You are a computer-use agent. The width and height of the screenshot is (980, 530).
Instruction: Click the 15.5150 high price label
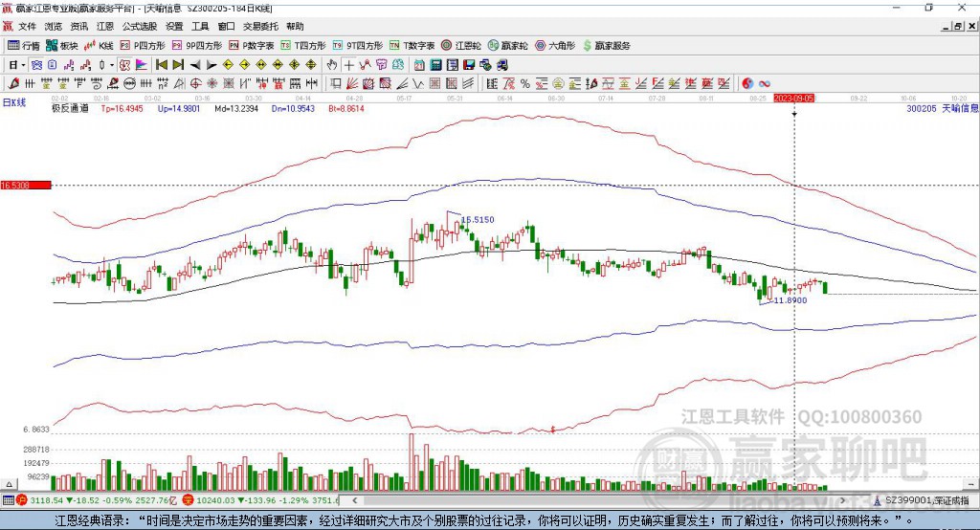coord(478,219)
